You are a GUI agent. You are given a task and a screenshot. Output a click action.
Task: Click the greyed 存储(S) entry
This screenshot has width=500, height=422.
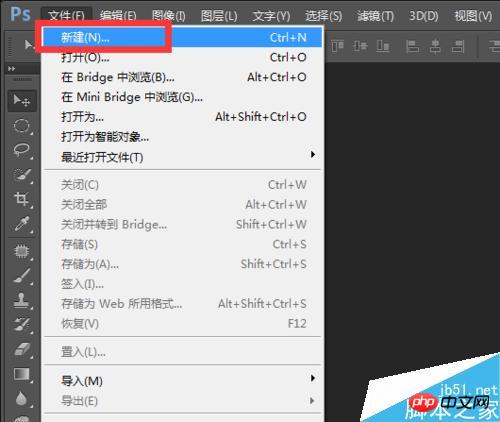(182, 244)
